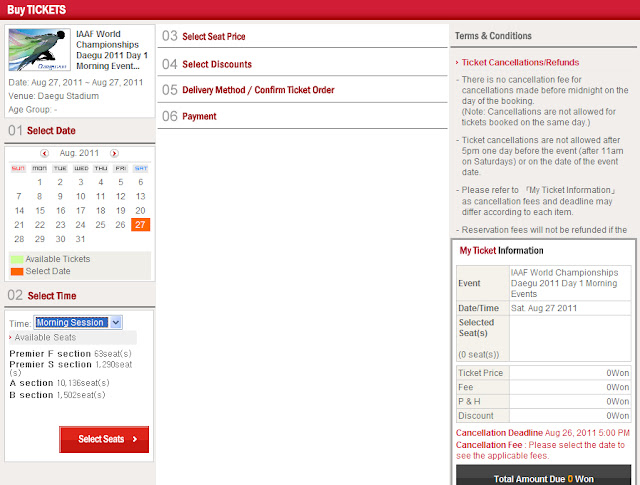Click Premier S section seat row
This screenshot has height=485, width=640.
pyautogui.click(x=71, y=368)
